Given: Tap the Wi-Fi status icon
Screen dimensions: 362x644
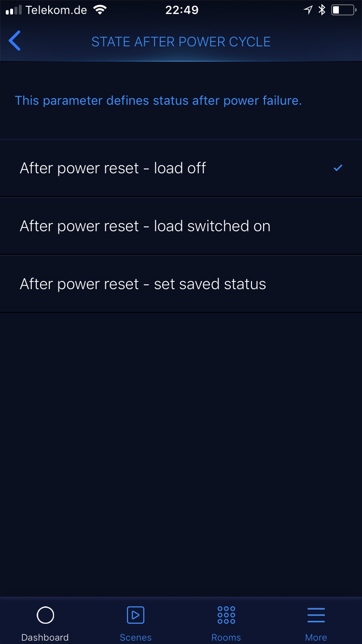Looking at the screenshot, I should tap(100, 10).
